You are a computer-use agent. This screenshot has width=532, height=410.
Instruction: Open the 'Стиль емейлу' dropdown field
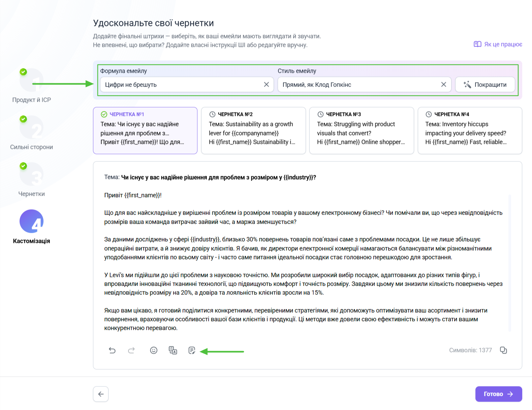click(x=364, y=85)
